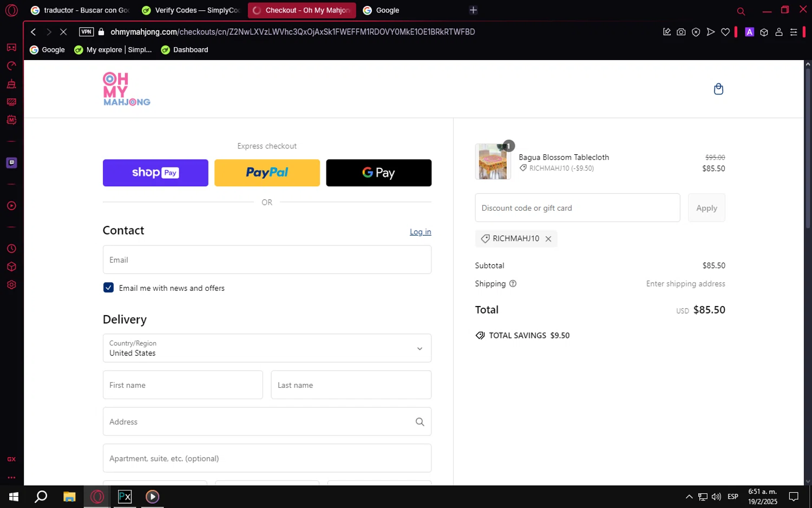This screenshot has height=508, width=812.
Task: Click the shipping help question mark icon
Action: point(513,284)
